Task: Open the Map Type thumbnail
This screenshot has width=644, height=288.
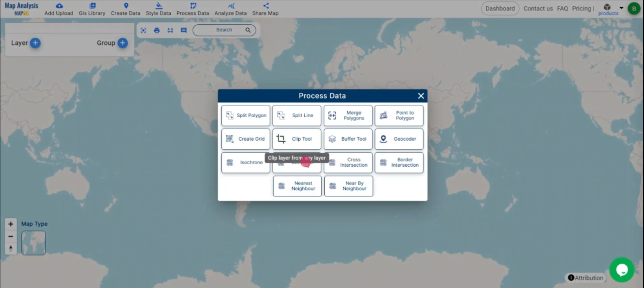Action: tap(33, 243)
